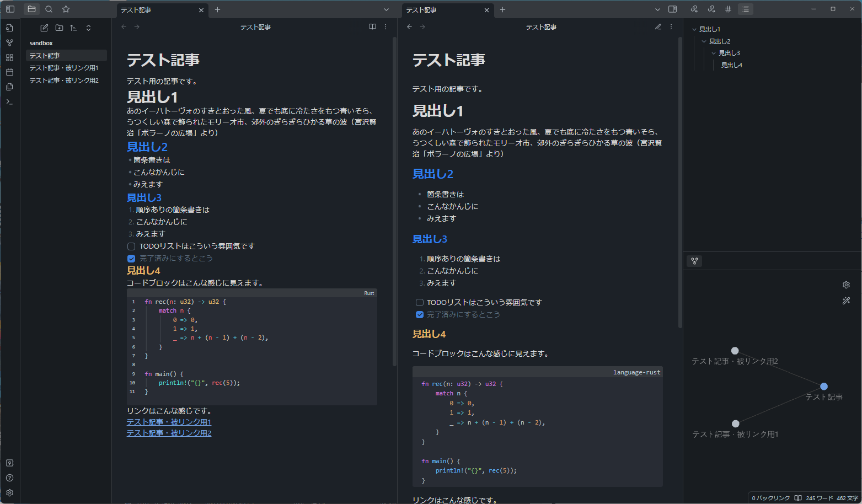The image size is (862, 504).
Task: Check the TODO item in left editor pane
Action: tap(131, 246)
